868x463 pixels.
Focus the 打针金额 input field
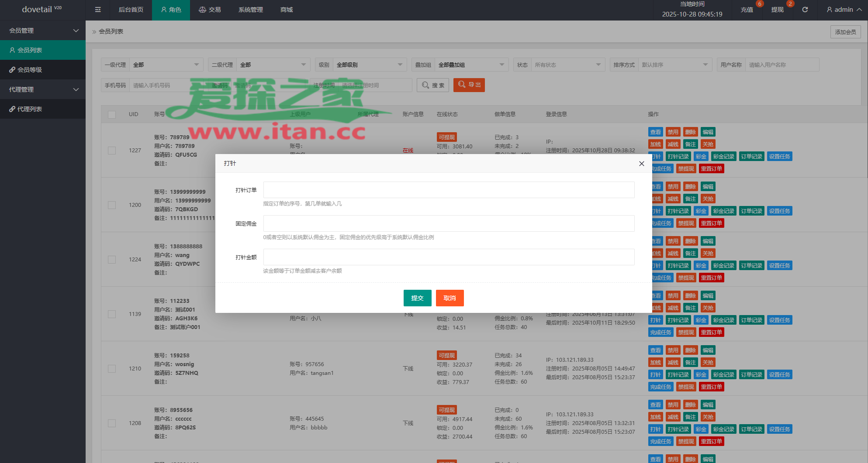pos(449,257)
